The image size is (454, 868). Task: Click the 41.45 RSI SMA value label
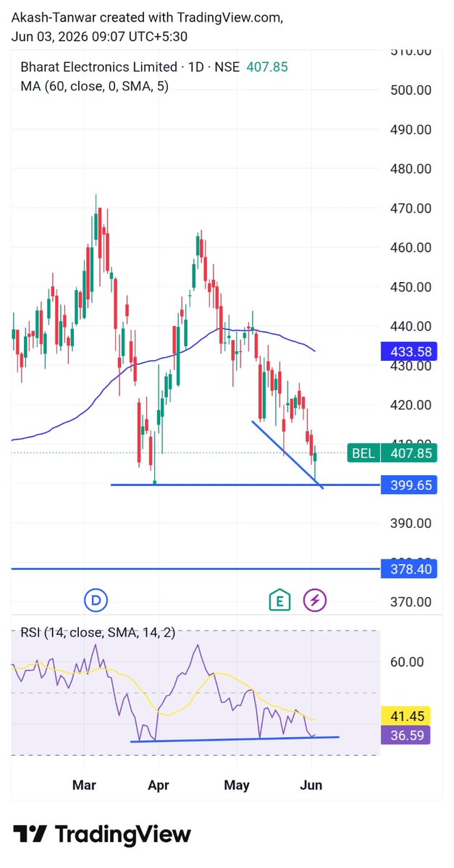[405, 716]
